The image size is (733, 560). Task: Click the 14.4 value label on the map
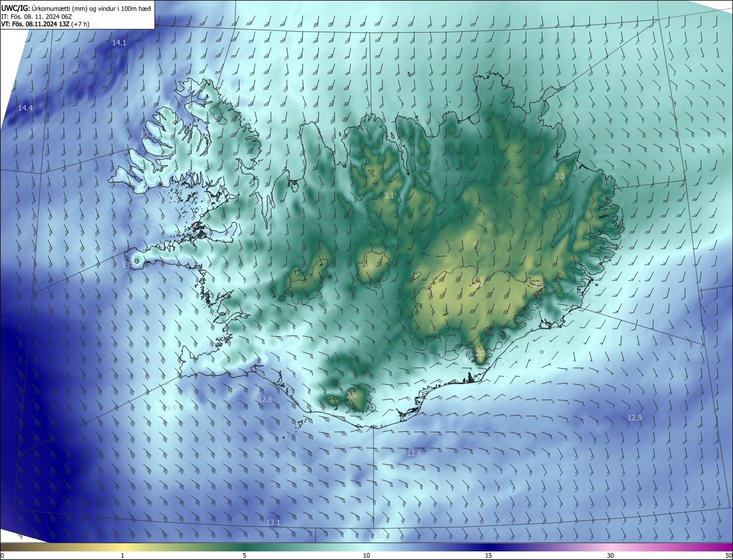[x=25, y=108]
